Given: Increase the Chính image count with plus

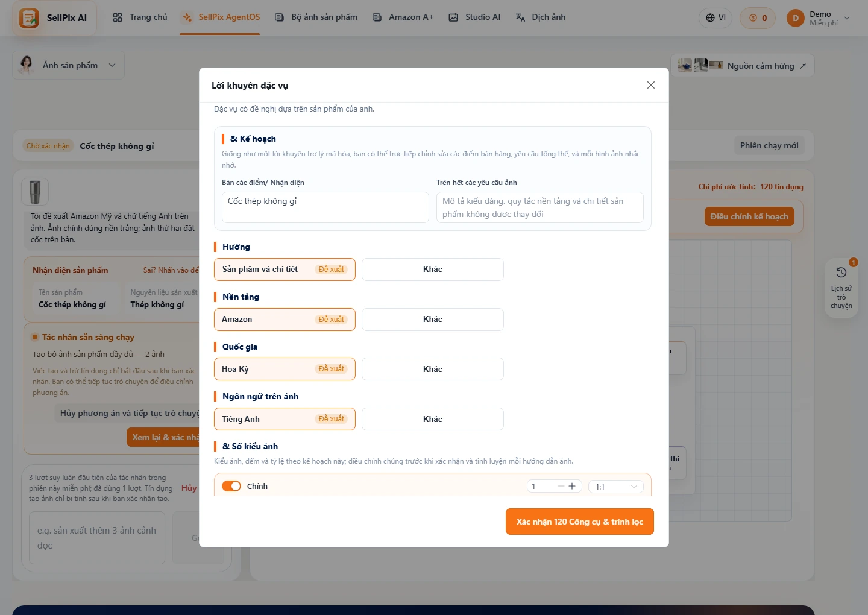Looking at the screenshot, I should (572, 486).
